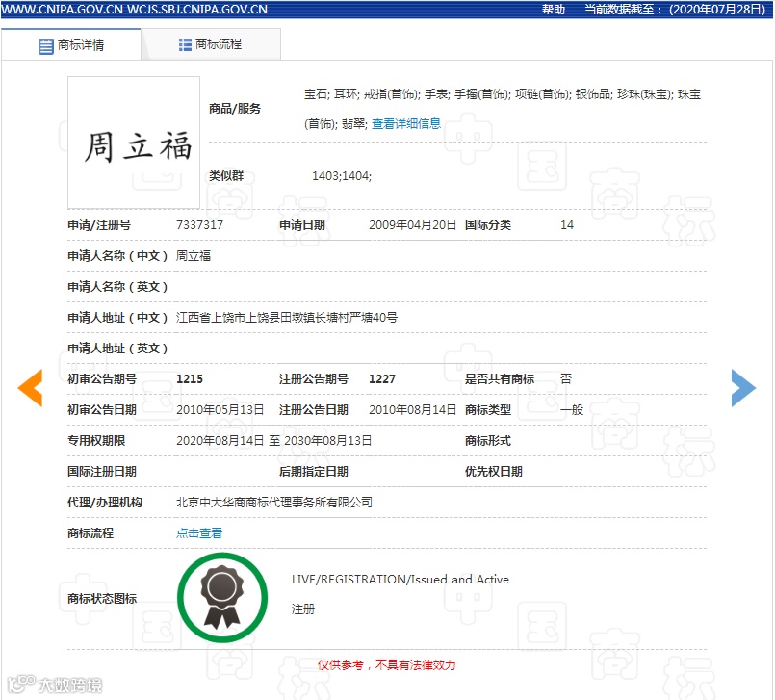Switch to the 商标详情 tab
The image size is (775, 700).
click(71, 45)
